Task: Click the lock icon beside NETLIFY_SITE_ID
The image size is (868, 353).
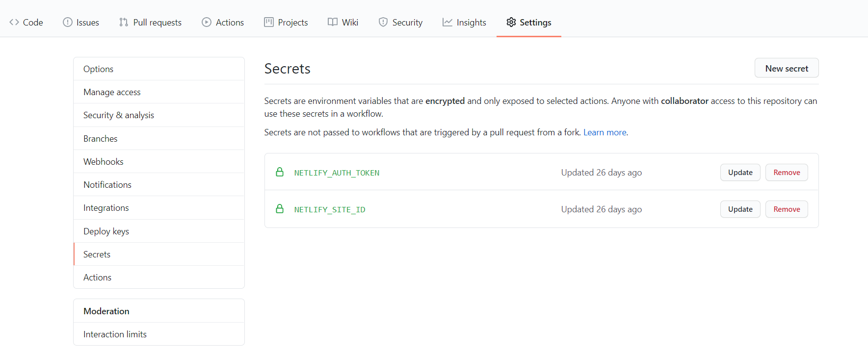Action: tap(280, 208)
